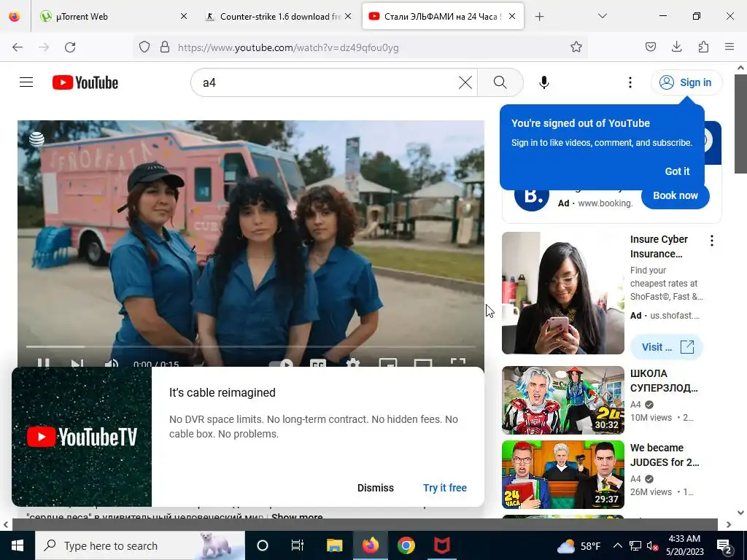Launch Google Chrome from the taskbar
The width and height of the screenshot is (747, 560).
click(x=406, y=545)
